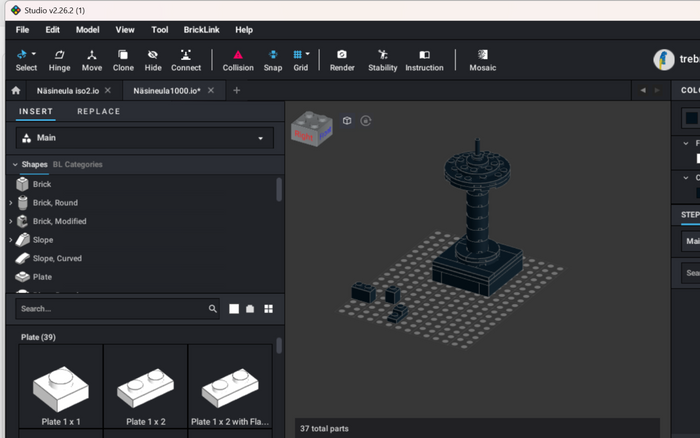Open the Mosaic tool
This screenshot has height=438, width=700.
[483, 60]
